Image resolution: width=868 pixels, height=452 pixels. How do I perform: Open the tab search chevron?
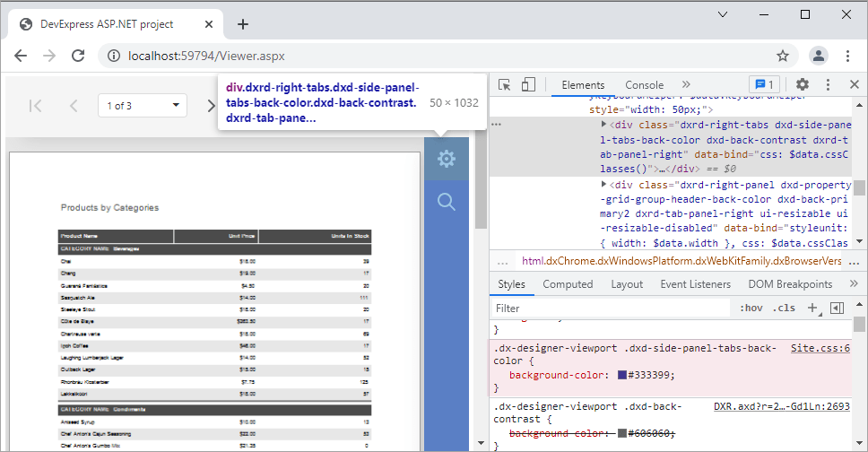click(x=723, y=14)
